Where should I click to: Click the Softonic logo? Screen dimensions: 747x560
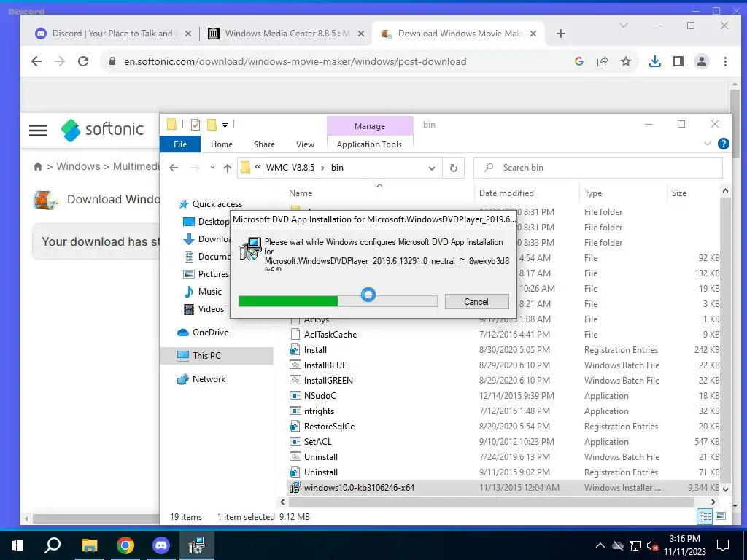point(102,130)
